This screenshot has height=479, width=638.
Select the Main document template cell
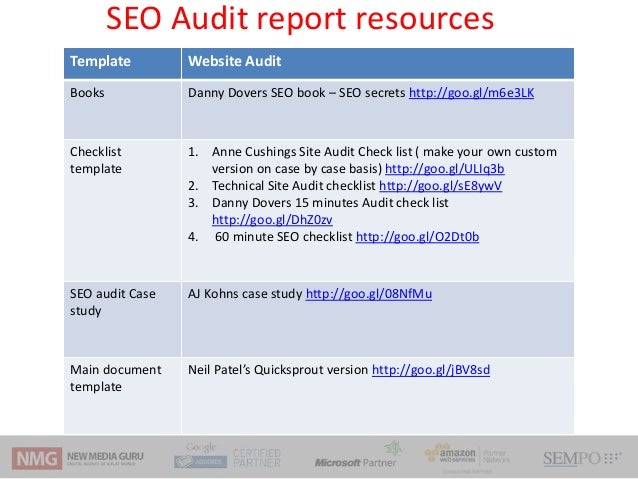[x=114, y=377]
